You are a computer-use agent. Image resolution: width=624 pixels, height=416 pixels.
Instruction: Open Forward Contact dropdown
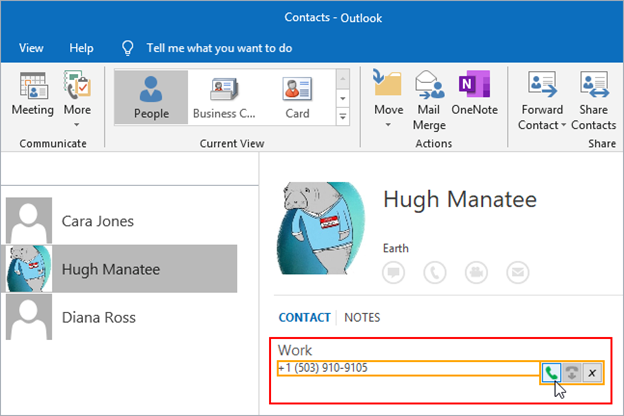pos(542,100)
